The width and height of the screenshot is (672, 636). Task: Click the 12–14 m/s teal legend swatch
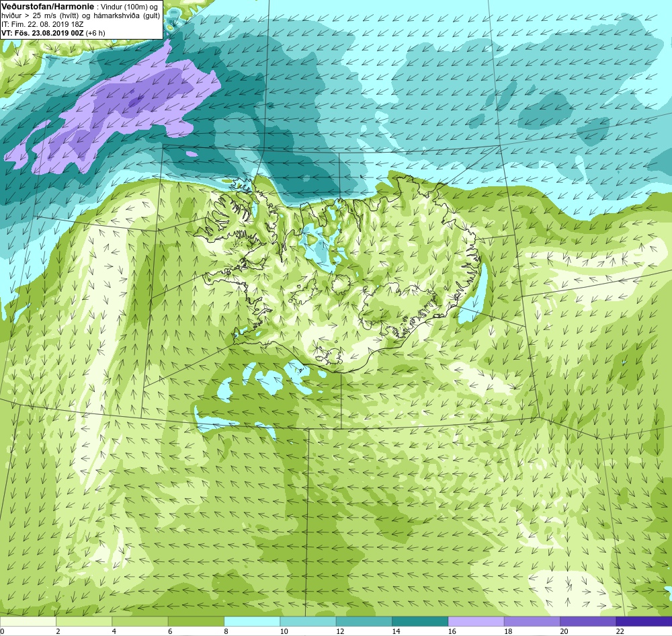pos(364,621)
